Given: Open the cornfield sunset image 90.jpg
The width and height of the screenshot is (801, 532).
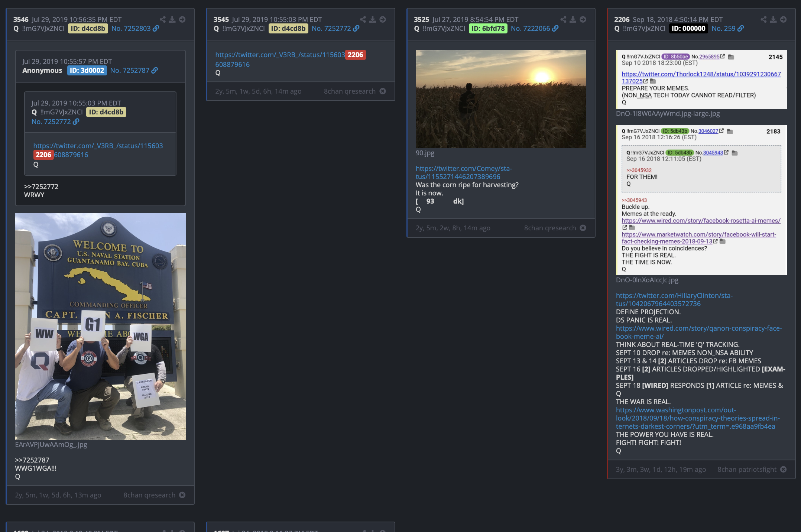Looking at the screenshot, I should click(501, 99).
